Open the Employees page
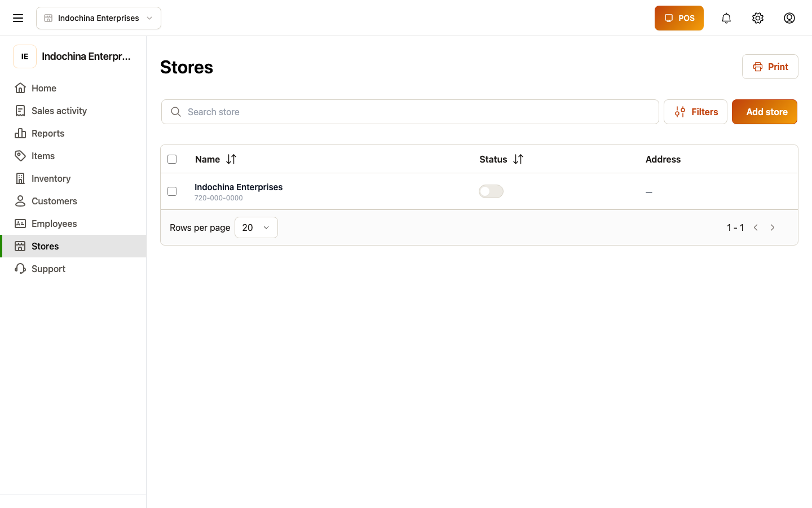The width and height of the screenshot is (812, 508). click(73, 224)
